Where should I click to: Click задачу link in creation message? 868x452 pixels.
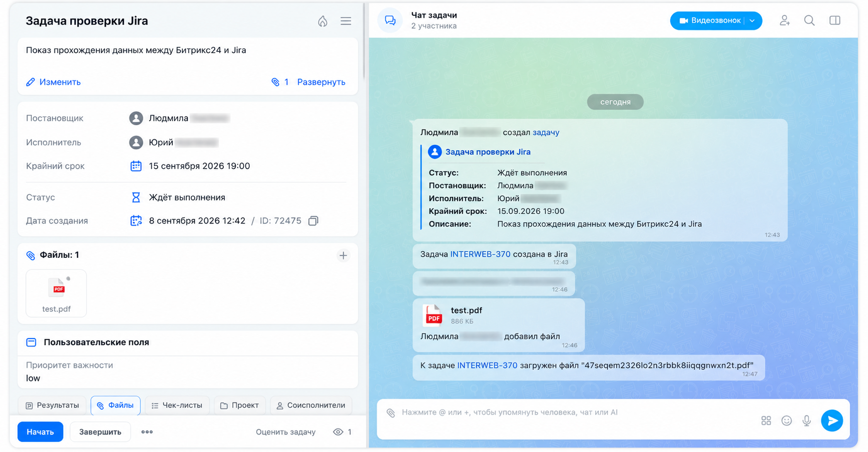[x=546, y=132]
